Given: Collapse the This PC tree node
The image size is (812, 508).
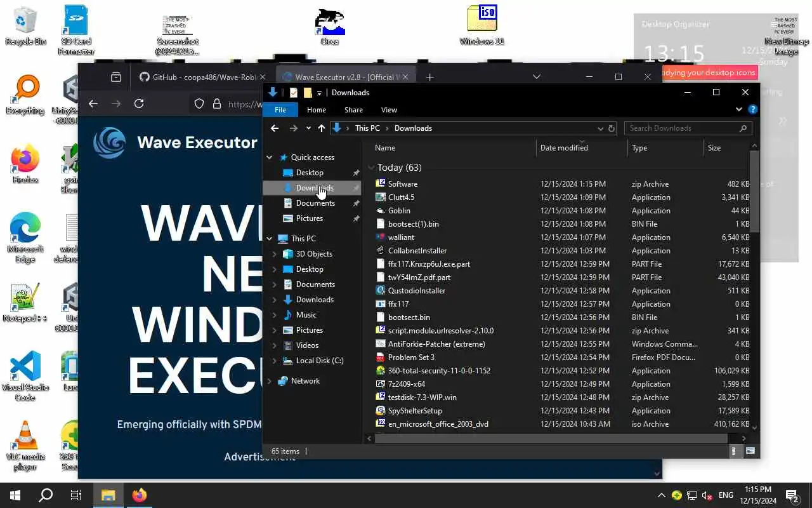Looking at the screenshot, I should point(270,239).
